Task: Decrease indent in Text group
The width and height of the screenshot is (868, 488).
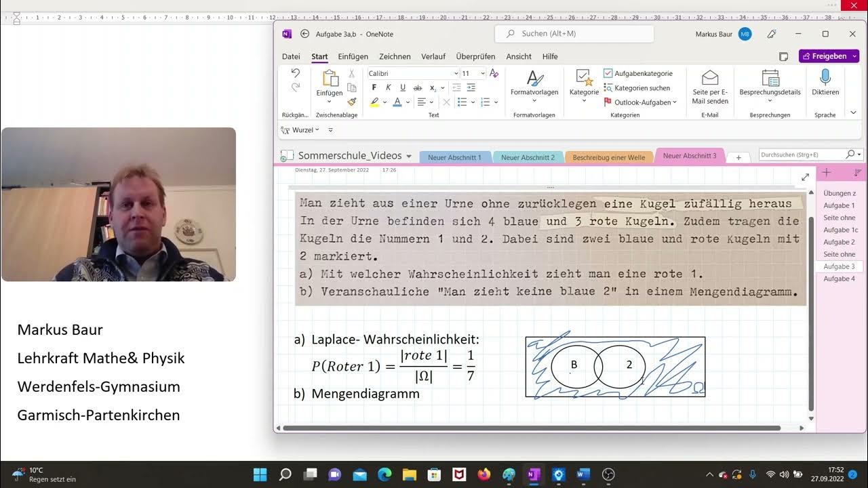Action: 456,87
